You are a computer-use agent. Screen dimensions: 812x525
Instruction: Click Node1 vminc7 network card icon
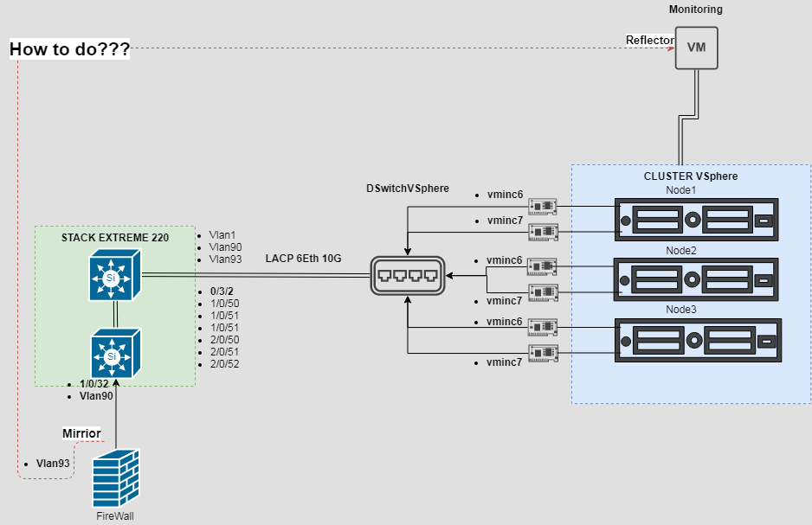point(543,232)
